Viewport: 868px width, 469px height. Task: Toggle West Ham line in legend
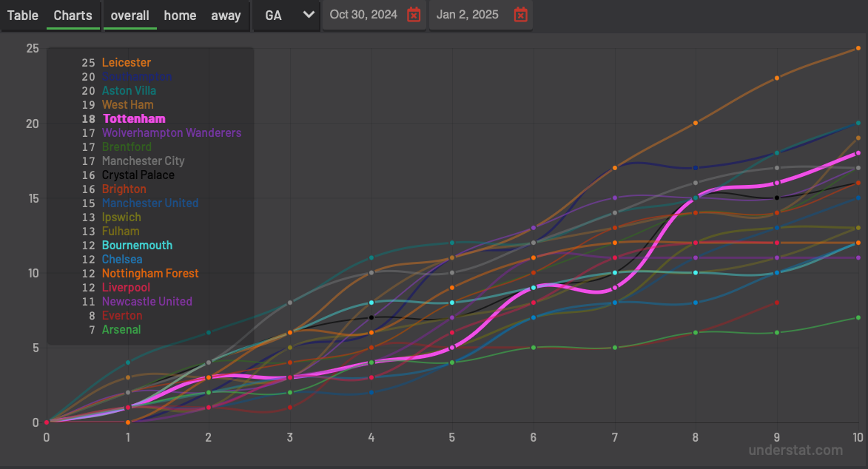click(x=128, y=104)
